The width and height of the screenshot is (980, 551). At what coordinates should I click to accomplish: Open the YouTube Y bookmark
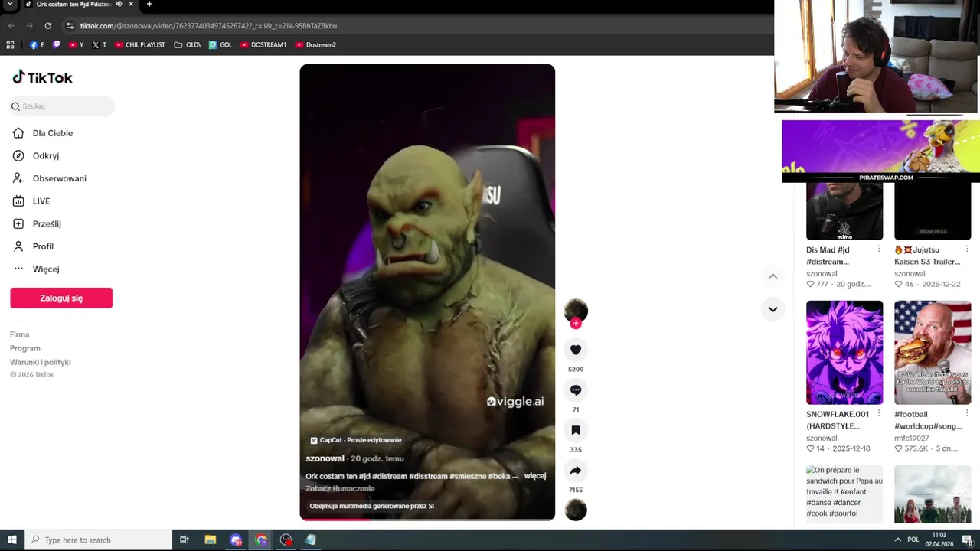tap(76, 44)
